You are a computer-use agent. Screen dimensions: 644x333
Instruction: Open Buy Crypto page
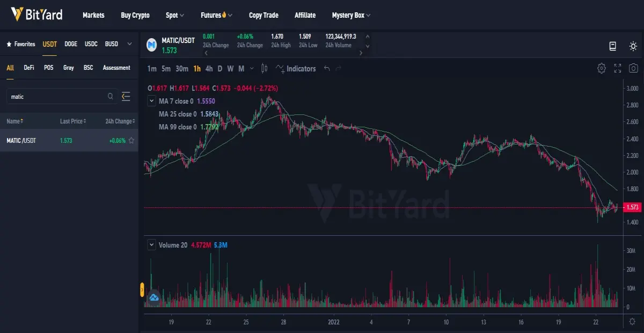click(x=135, y=15)
